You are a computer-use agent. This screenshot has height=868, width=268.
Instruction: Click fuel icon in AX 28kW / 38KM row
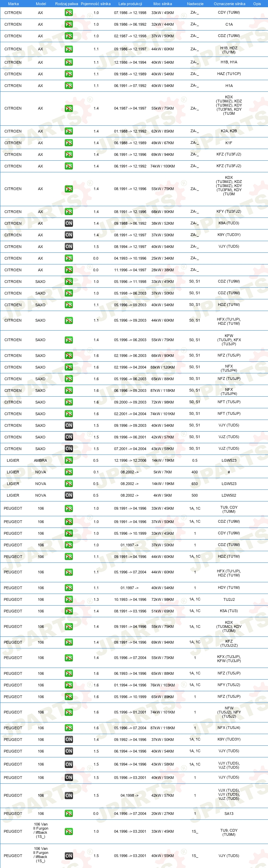click(69, 270)
